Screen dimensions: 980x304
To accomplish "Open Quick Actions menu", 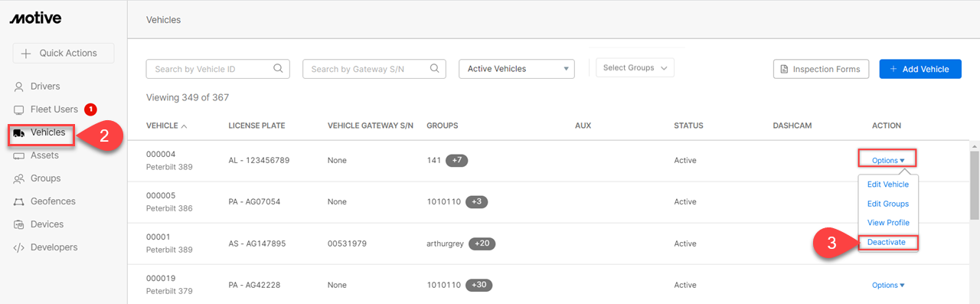I will pos(64,53).
